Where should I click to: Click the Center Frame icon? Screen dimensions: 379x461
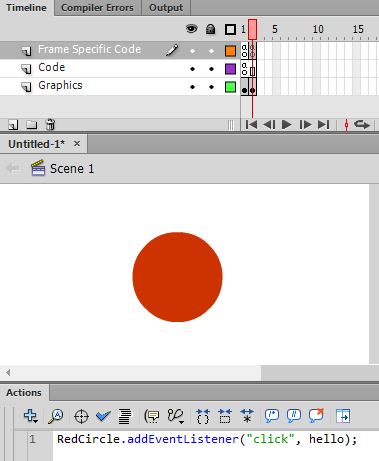pos(346,125)
